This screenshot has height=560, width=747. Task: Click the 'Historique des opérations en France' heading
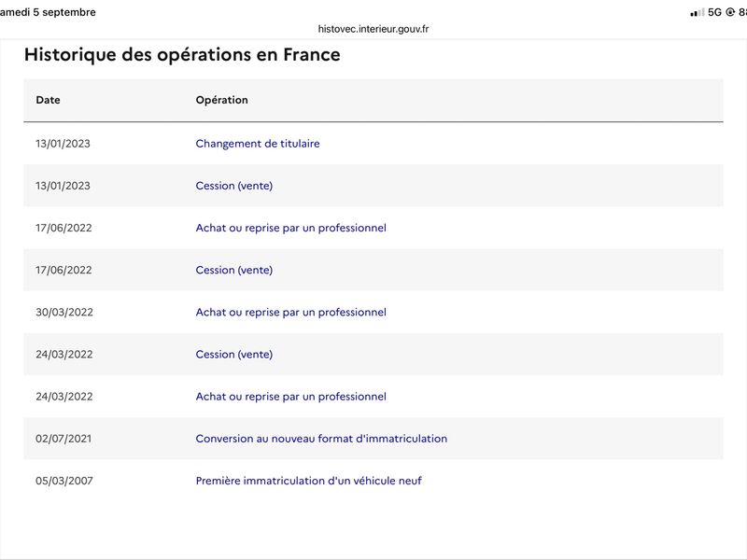[x=182, y=55]
